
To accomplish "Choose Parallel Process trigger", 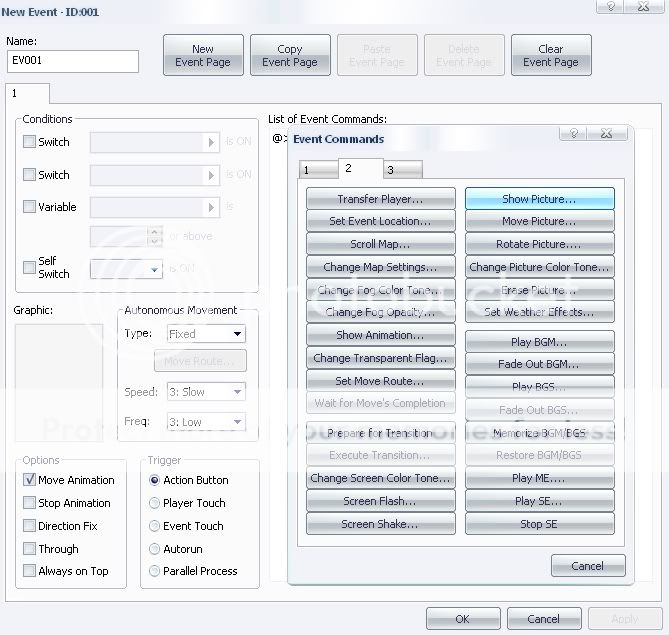I will coord(154,571).
